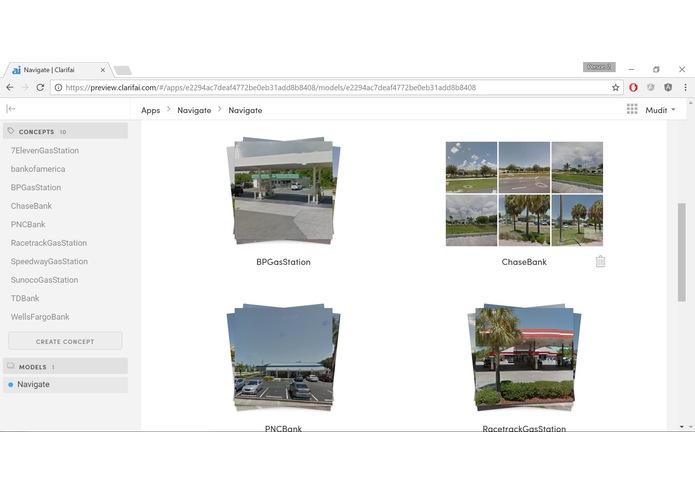Click the Person 2 profile button

point(599,67)
